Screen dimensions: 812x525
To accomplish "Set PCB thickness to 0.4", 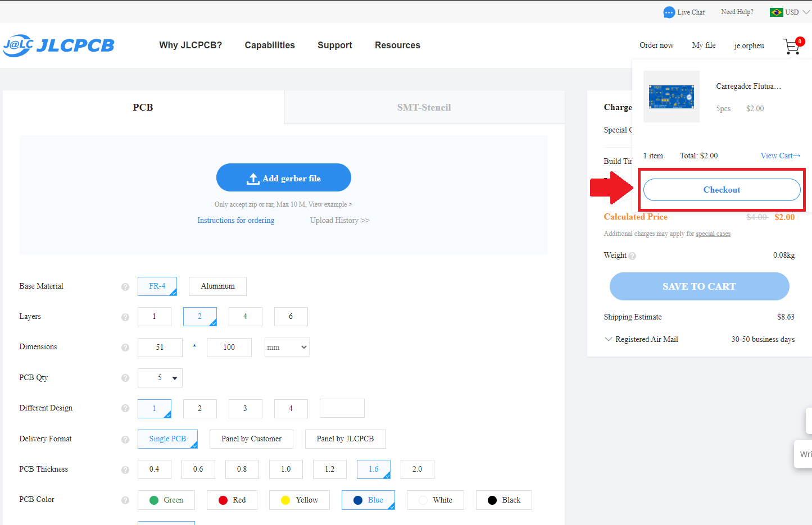I will click(x=155, y=469).
